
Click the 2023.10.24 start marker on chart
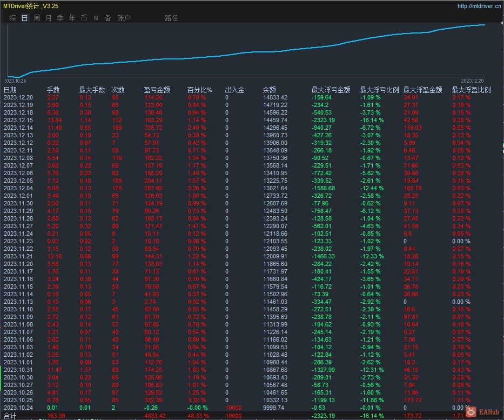[x=15, y=81]
